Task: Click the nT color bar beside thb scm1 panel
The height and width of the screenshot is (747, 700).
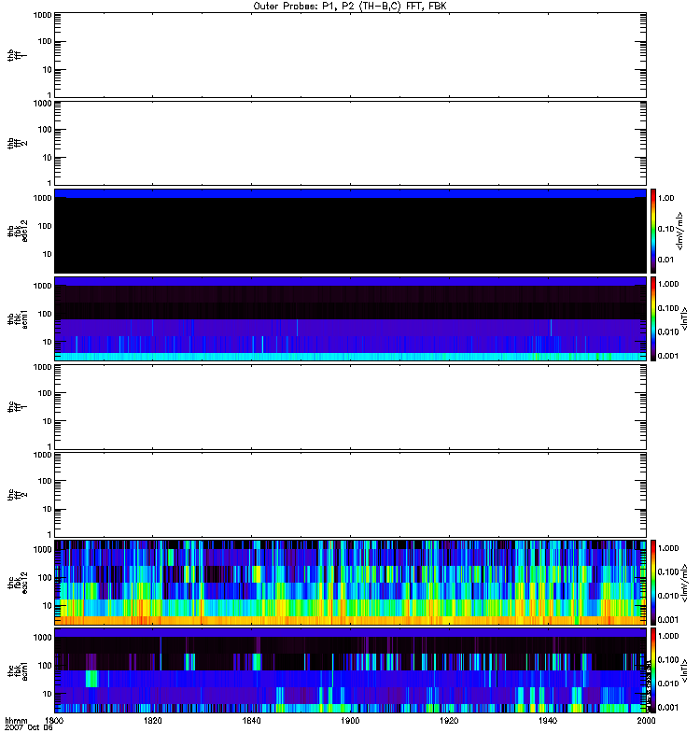Action: pos(654,318)
